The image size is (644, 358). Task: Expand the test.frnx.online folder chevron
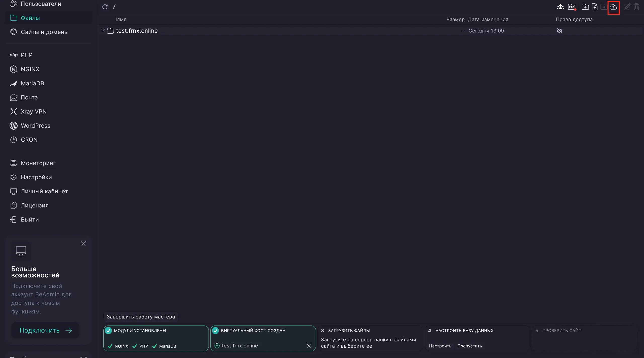click(x=103, y=31)
